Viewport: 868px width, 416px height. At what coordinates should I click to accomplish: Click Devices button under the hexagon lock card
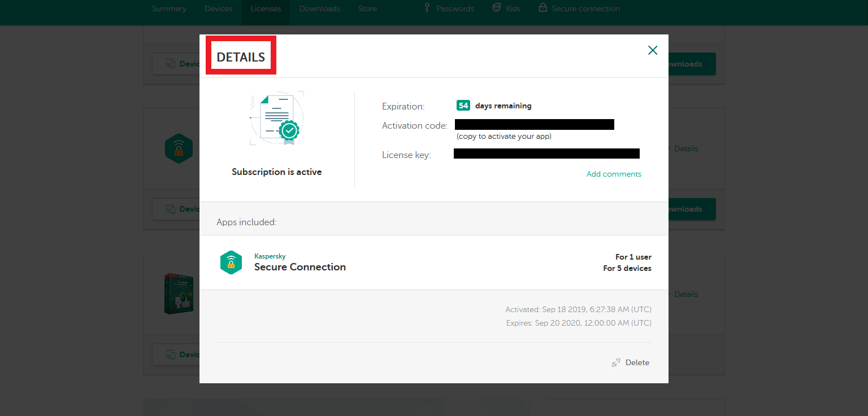[x=176, y=209]
